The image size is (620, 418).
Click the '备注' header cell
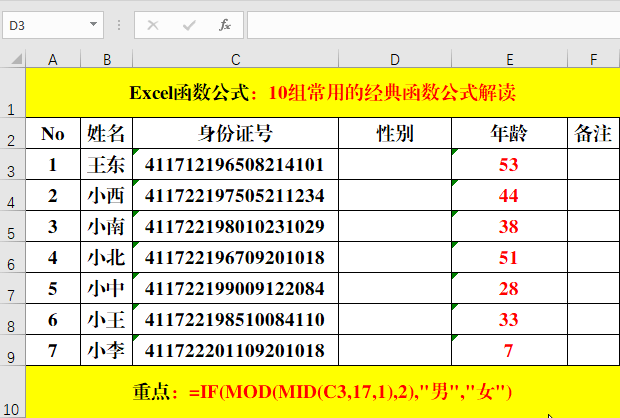tap(594, 133)
